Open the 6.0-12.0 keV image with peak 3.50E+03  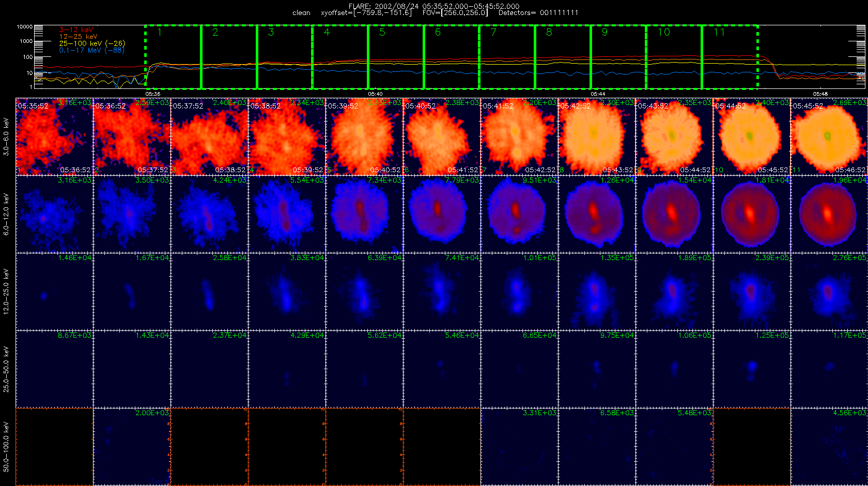(132, 214)
